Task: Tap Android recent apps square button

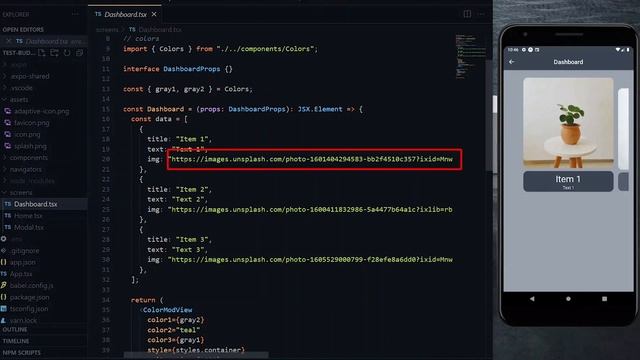Action: tap(604, 299)
